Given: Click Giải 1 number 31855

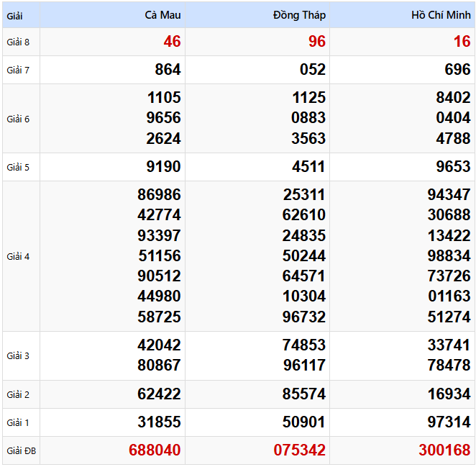Looking at the screenshot, I should [x=159, y=422].
